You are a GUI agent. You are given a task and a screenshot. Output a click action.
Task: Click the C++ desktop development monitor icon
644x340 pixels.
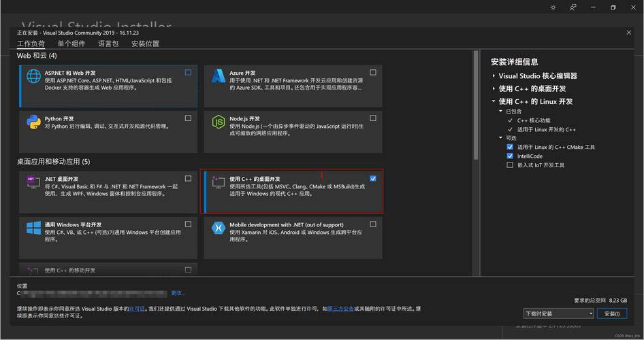(219, 183)
